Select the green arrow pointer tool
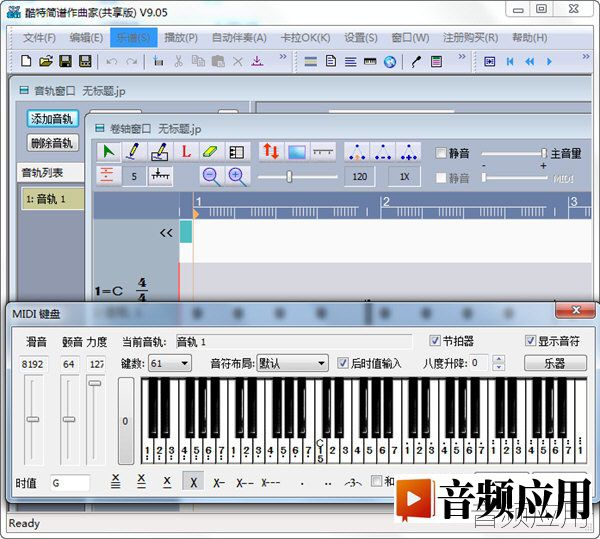This screenshot has width=600, height=539. (x=109, y=152)
